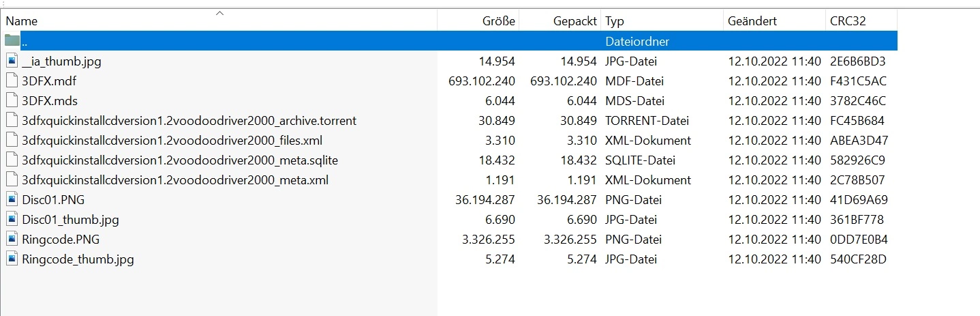Select the voodoodriver2000_meta.xml file name
The height and width of the screenshot is (316, 980).
175,180
